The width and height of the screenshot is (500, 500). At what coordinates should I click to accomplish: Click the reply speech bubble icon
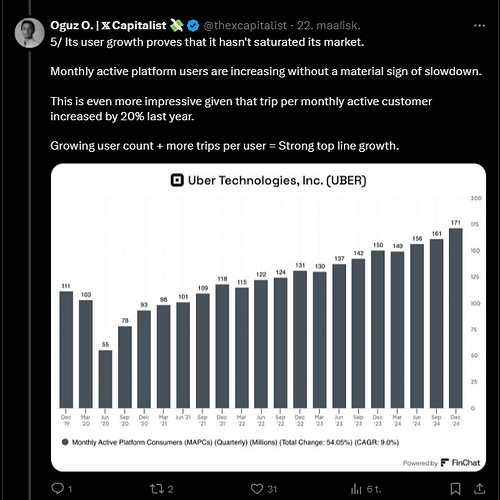point(57,489)
